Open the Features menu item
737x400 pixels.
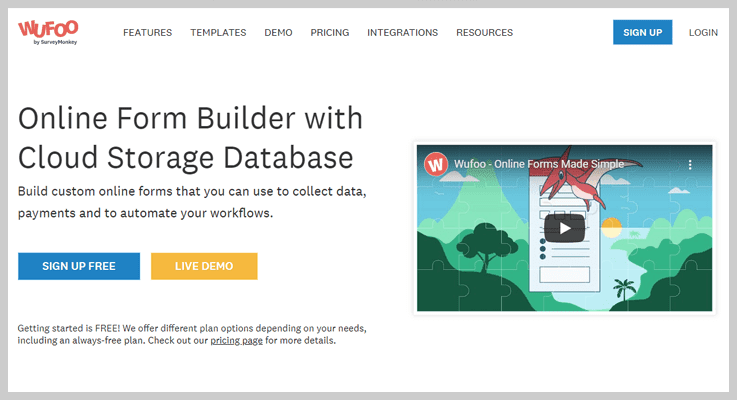(148, 32)
